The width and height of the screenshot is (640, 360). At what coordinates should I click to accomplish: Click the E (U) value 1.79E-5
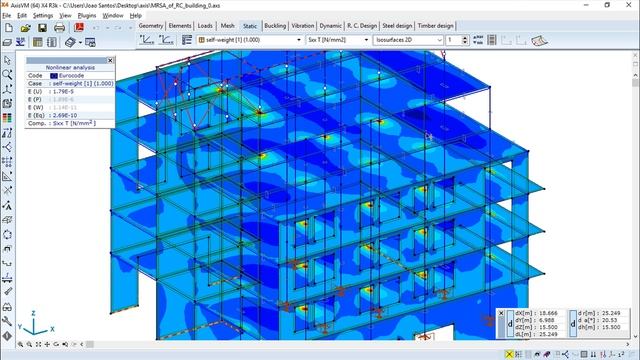pyautogui.click(x=64, y=91)
